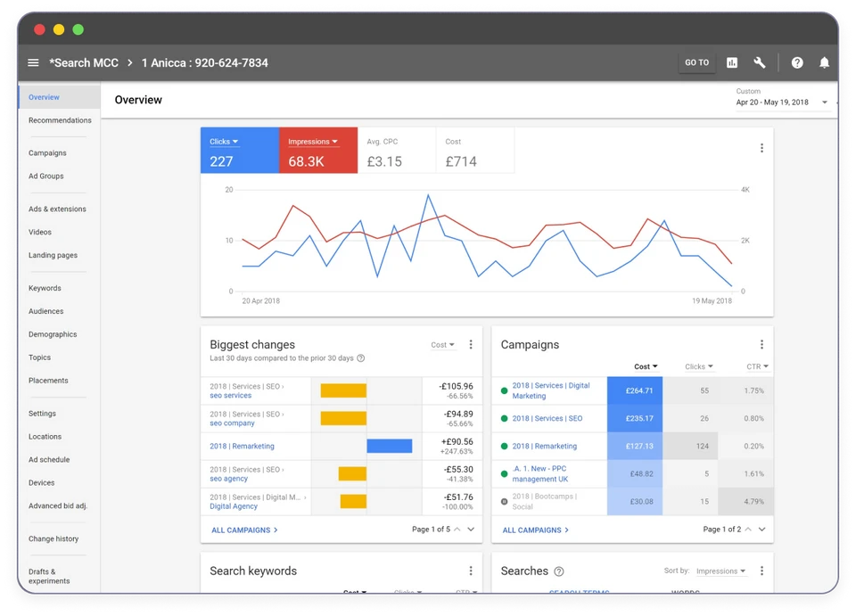
Task: Open Recommendations in the sidebar
Action: 60,120
